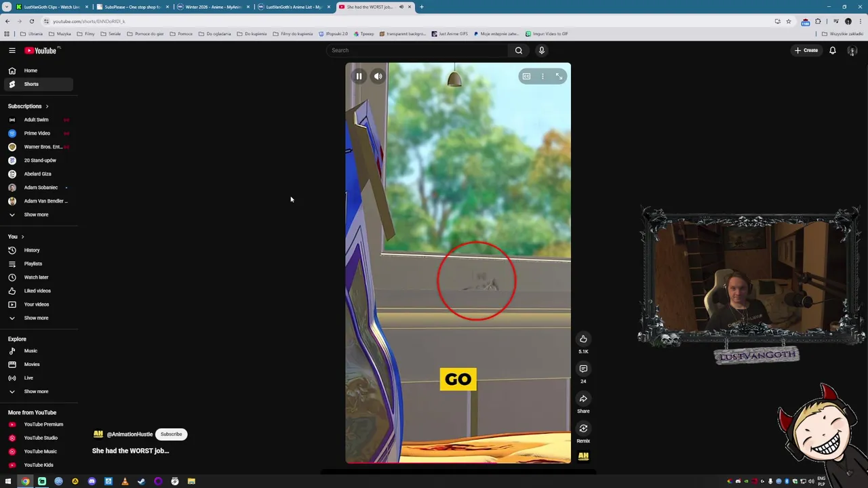Click the YouTube logo
This screenshot has height=488, width=868.
point(42,50)
